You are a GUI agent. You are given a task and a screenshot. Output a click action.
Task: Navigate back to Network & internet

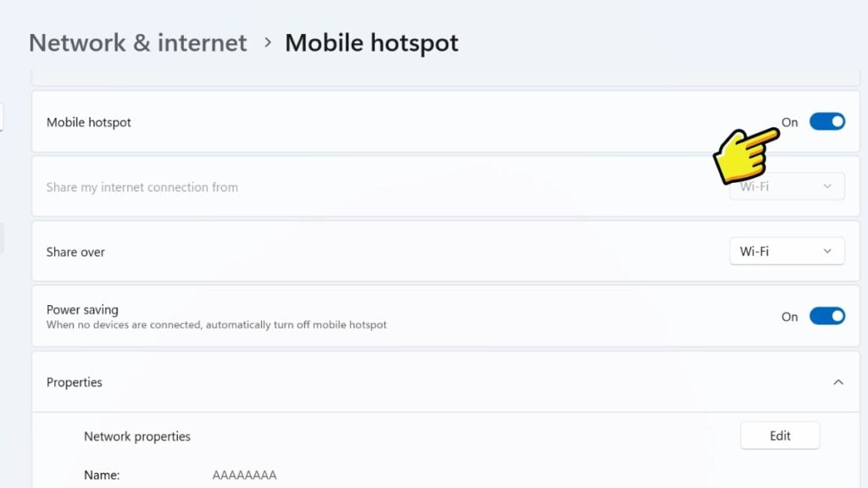coord(136,42)
